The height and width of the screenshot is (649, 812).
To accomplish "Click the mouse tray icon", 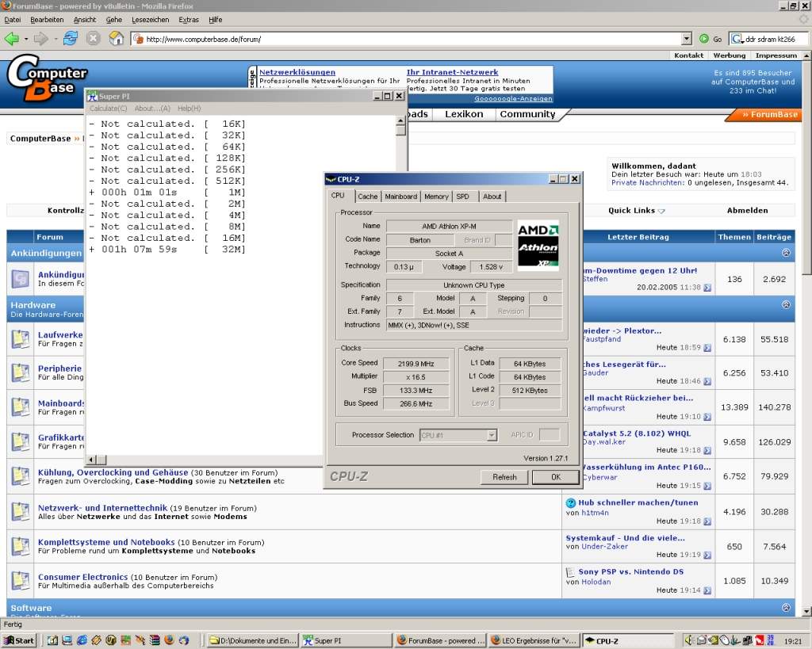I will (724, 640).
